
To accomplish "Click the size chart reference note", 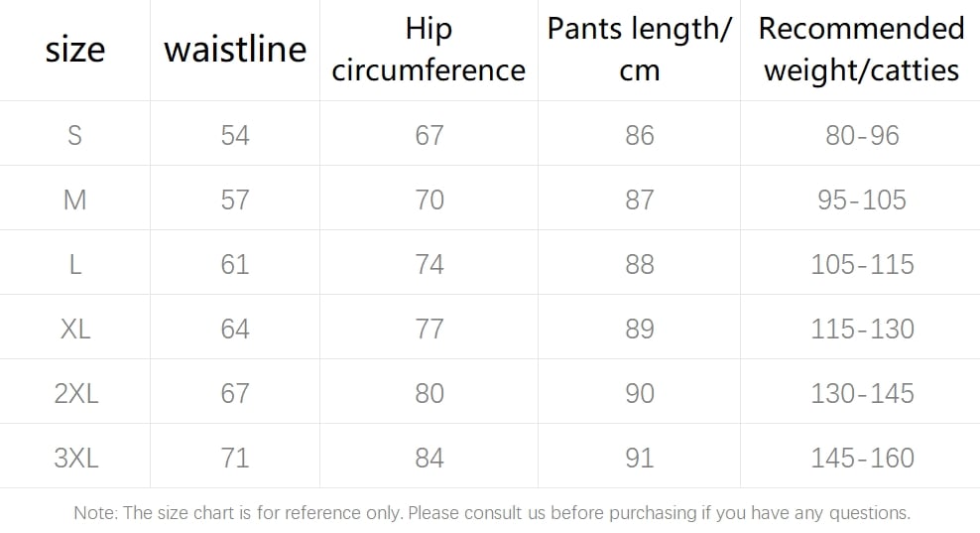I will point(492,513).
